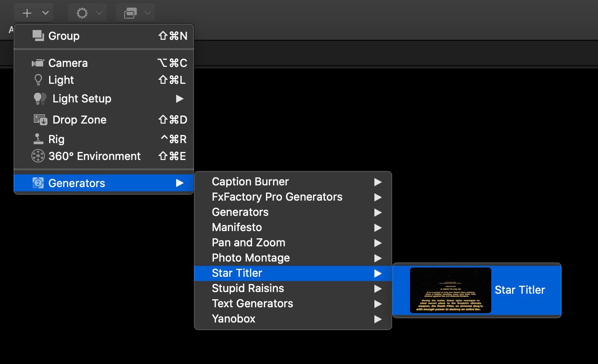Choose the Star Titler generator label
Viewport: 598px width, 364px height.
[520, 290]
